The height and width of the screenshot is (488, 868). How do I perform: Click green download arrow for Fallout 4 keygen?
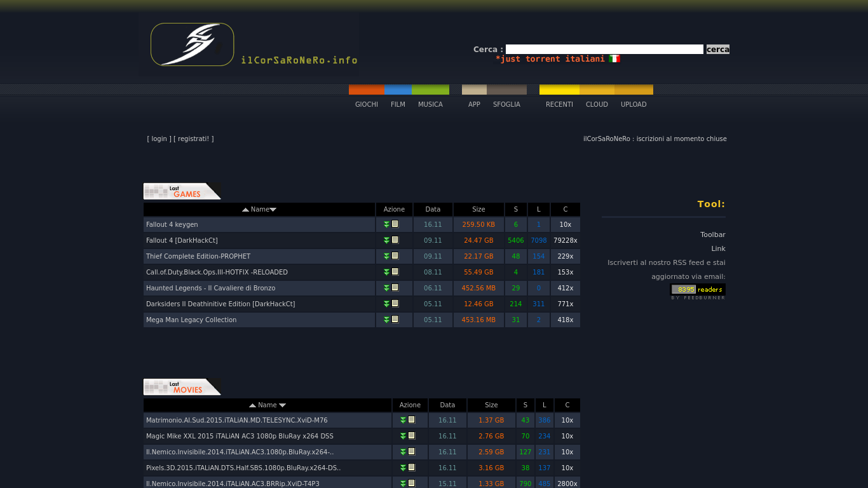pyautogui.click(x=386, y=224)
